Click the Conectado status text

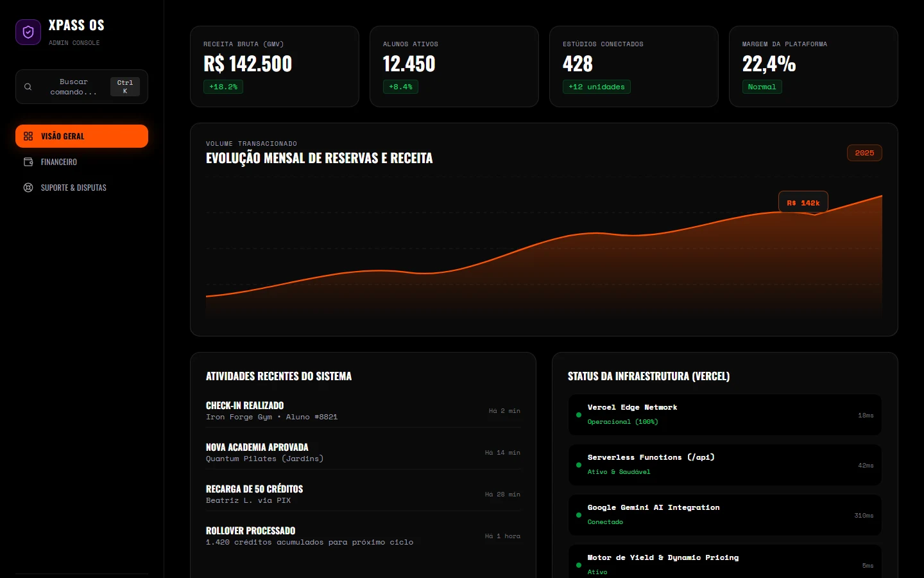605,522
